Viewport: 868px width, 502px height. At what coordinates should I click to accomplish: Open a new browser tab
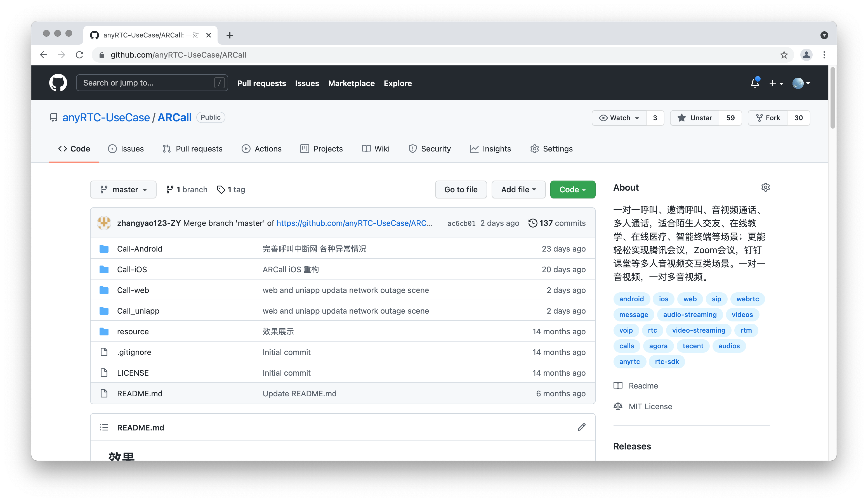(230, 35)
